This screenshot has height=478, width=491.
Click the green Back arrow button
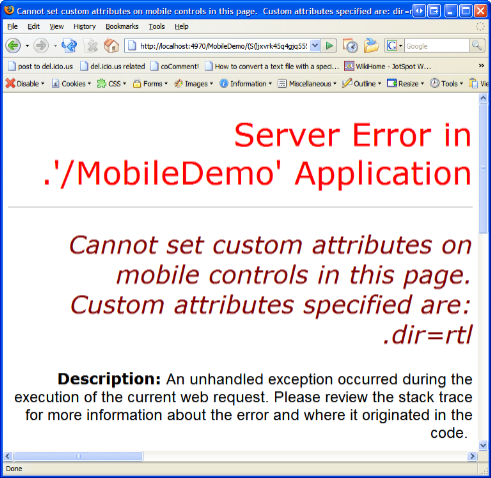pos(13,46)
